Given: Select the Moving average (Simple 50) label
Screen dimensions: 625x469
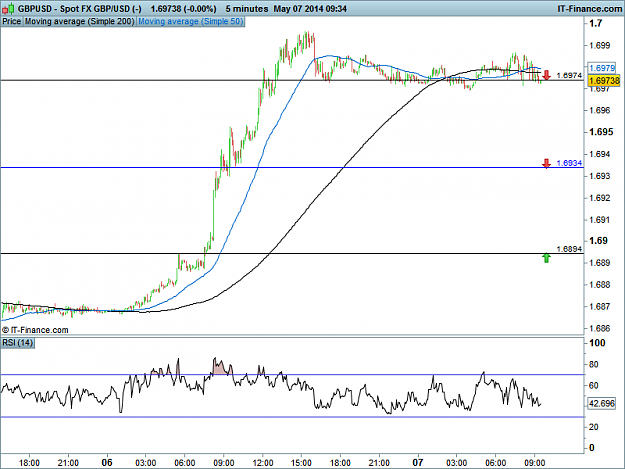Looking at the screenshot, I should click(x=191, y=22).
